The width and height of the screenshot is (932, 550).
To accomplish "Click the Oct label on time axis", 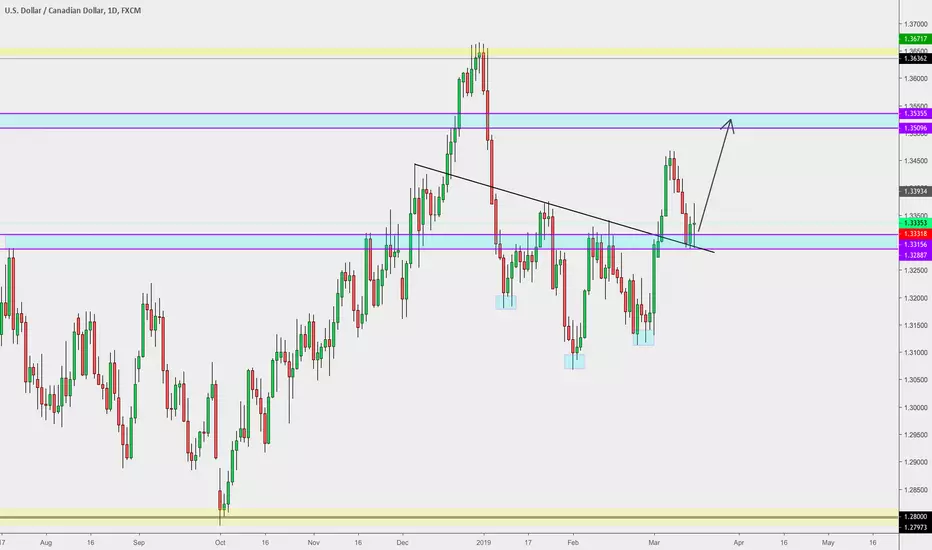I will (220, 542).
